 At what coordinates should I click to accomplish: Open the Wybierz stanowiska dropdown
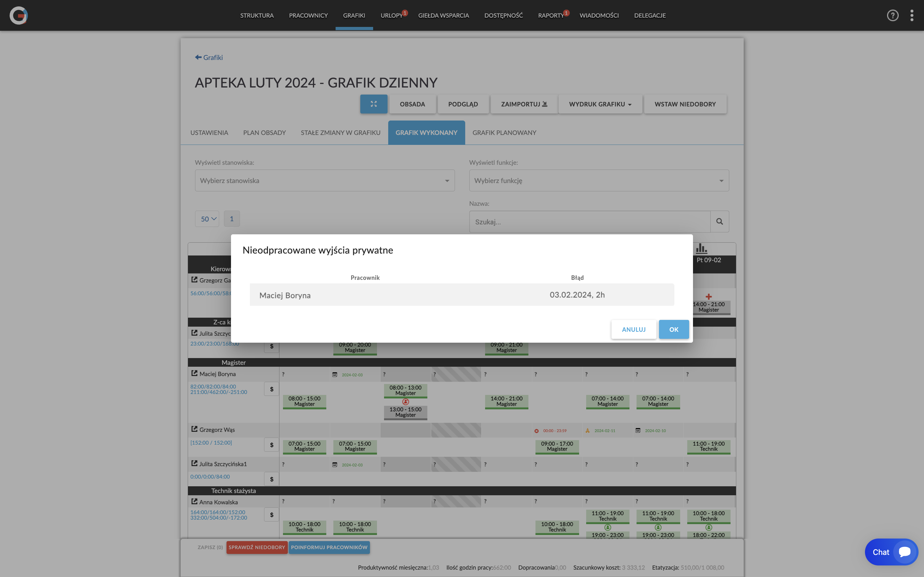[x=325, y=180]
